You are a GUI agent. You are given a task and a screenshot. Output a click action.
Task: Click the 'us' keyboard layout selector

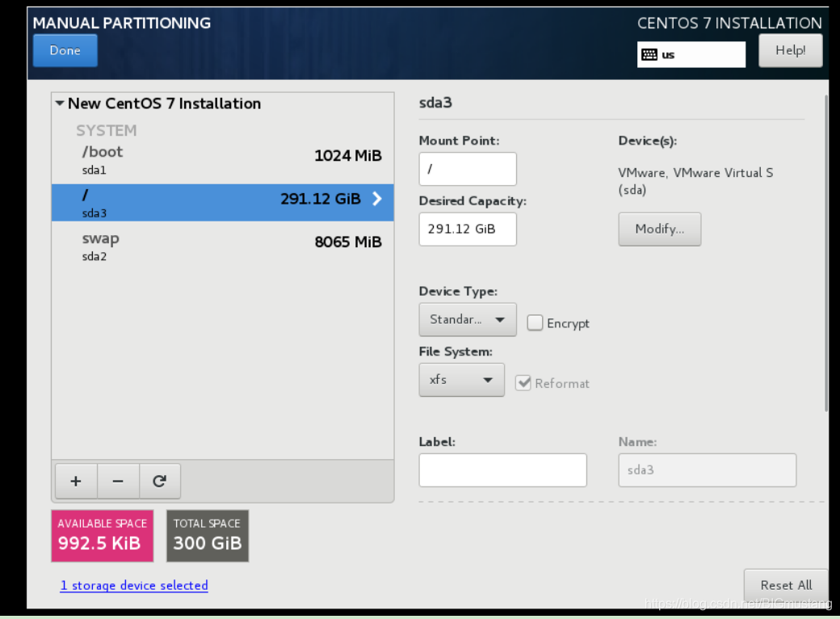pyautogui.click(x=691, y=55)
